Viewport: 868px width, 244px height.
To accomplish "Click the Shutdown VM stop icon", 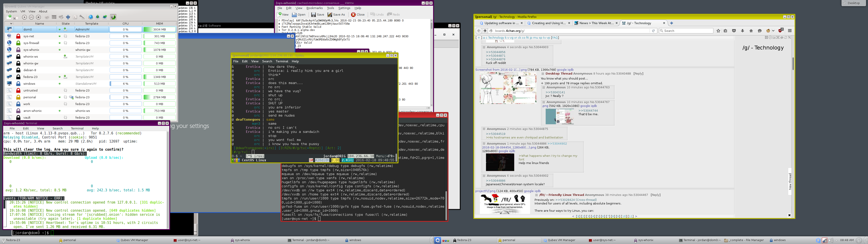I will tap(38, 17).
